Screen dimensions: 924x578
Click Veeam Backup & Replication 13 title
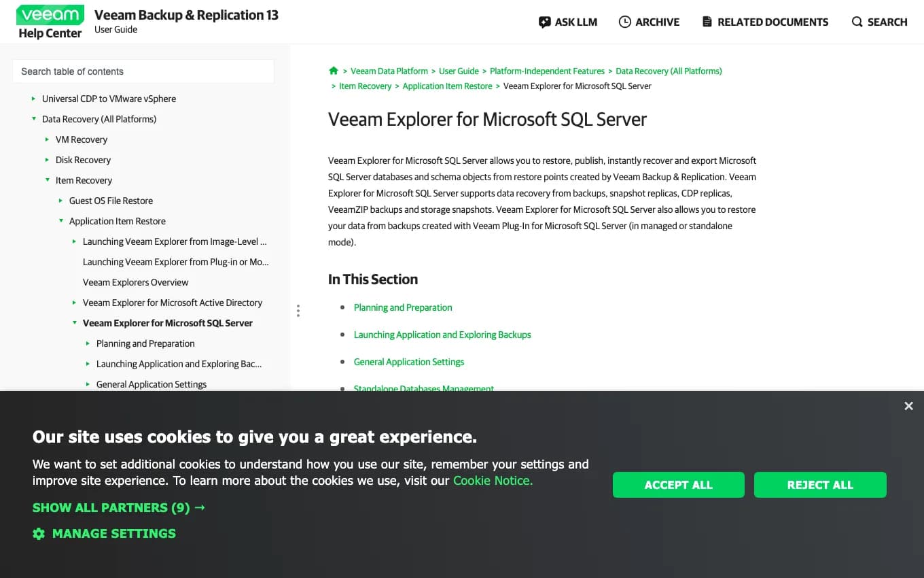tap(186, 15)
